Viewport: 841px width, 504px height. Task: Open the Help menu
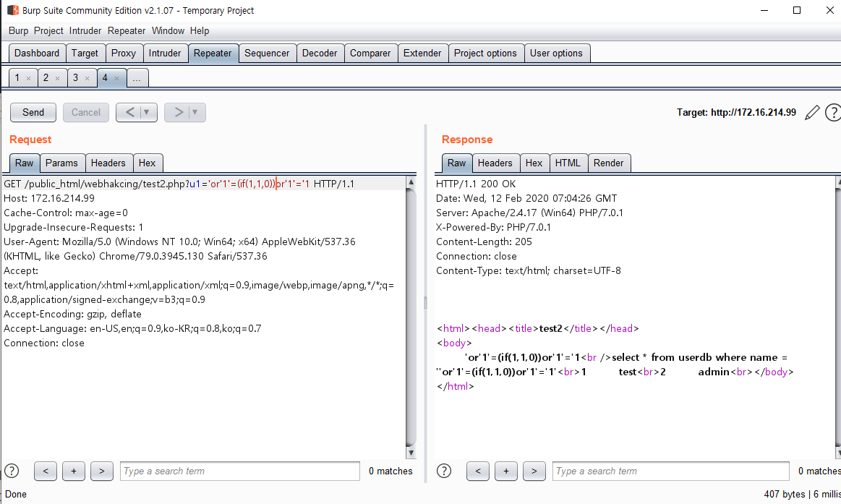pyautogui.click(x=200, y=30)
